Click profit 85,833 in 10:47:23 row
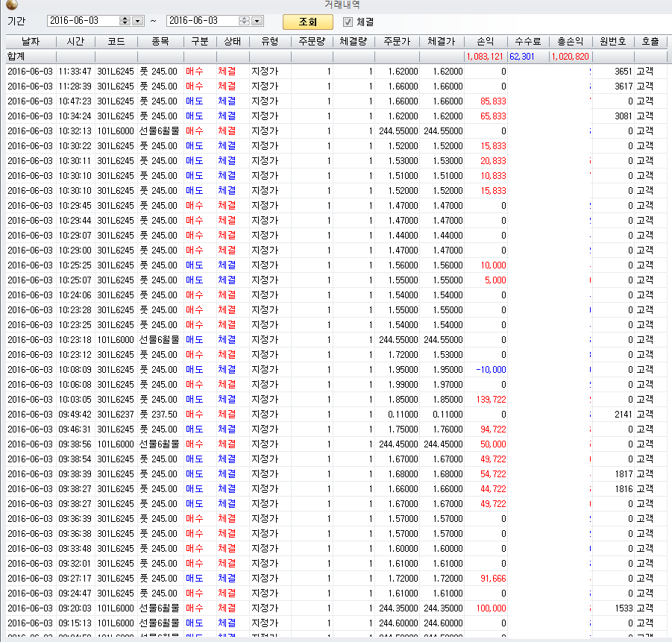 pos(493,101)
